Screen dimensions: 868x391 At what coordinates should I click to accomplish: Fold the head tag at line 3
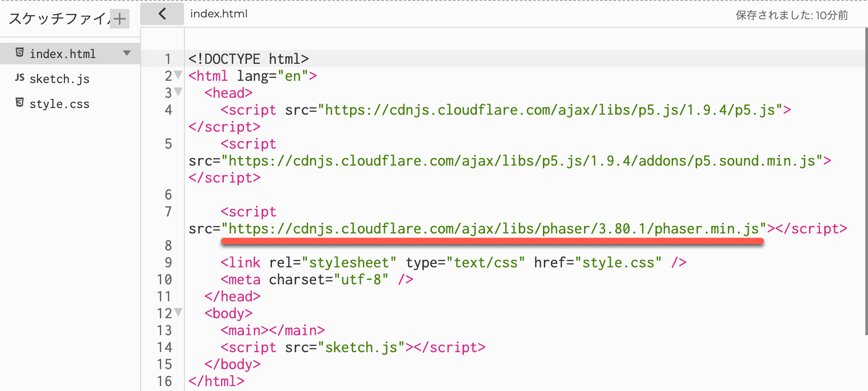(x=178, y=92)
